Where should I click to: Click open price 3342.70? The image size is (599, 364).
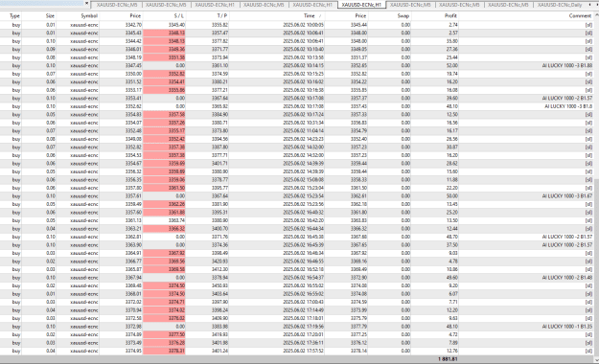(x=133, y=25)
